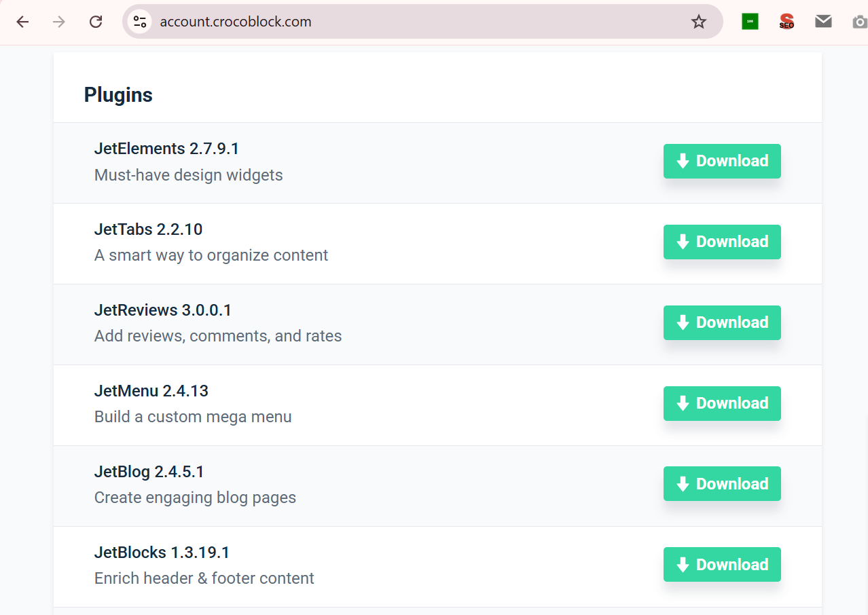Download the JetBlog 2.4.5.1 plugin
The image size is (868, 615).
pyautogui.click(x=722, y=484)
